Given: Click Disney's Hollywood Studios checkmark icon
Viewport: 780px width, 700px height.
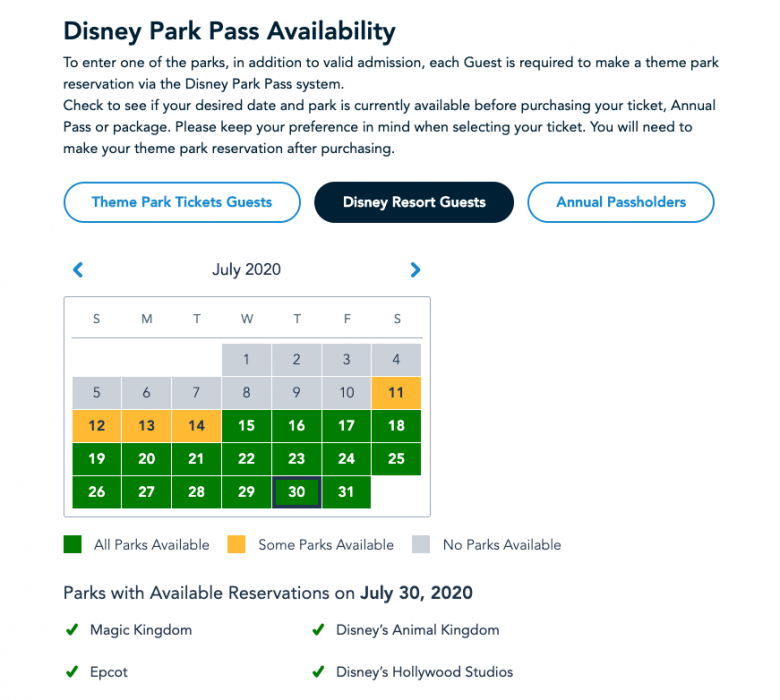Looking at the screenshot, I should [318, 672].
